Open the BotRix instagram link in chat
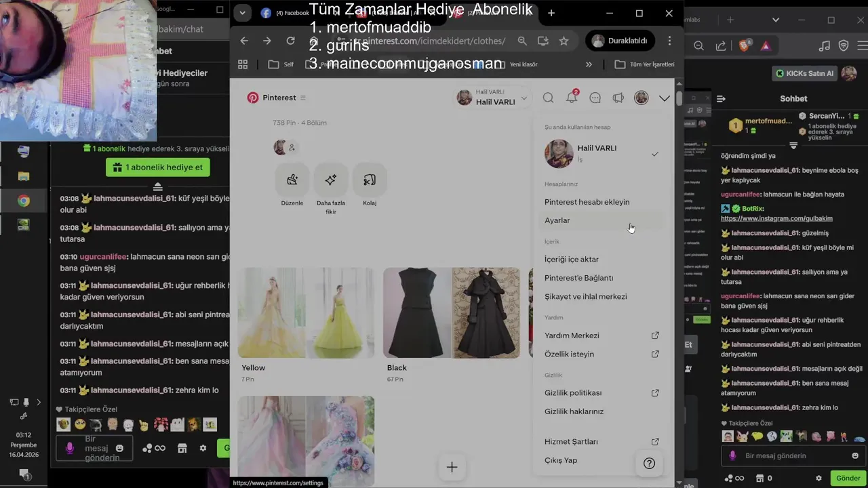 pyautogui.click(x=776, y=218)
